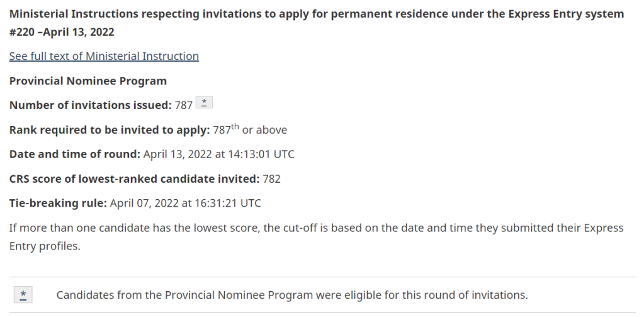Click the footnote text about eligible candidates

[x=292, y=294]
